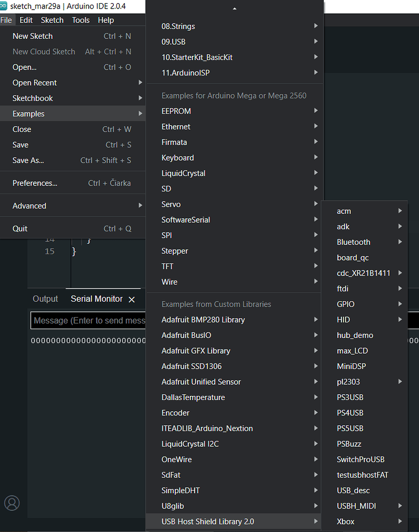
Task: Select the EEPROM examples entry
Action: tap(176, 111)
